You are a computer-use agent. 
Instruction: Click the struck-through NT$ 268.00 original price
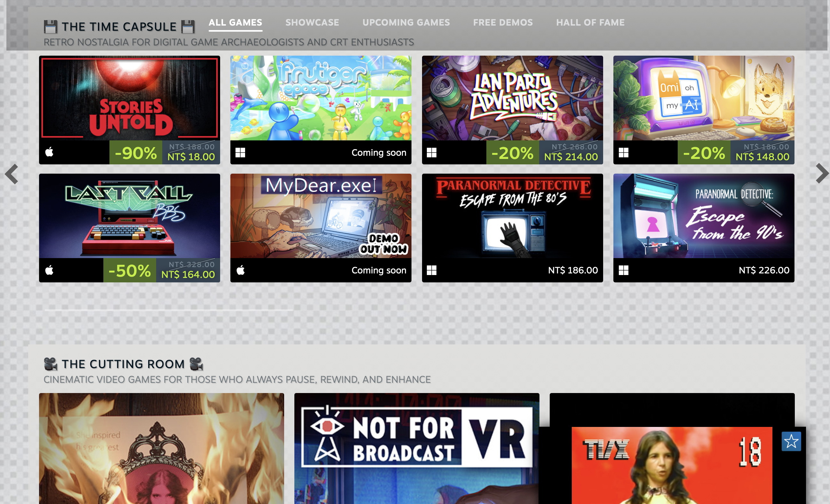tap(575, 146)
